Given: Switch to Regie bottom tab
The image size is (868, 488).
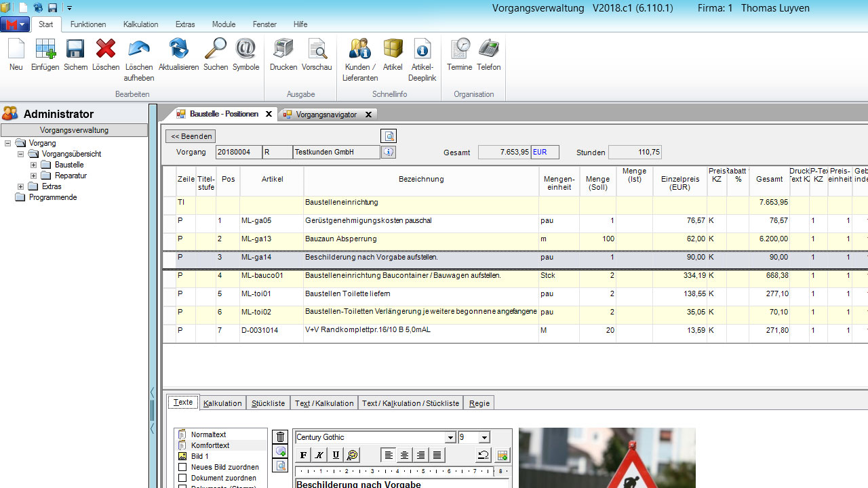Looking at the screenshot, I should pyautogui.click(x=479, y=403).
